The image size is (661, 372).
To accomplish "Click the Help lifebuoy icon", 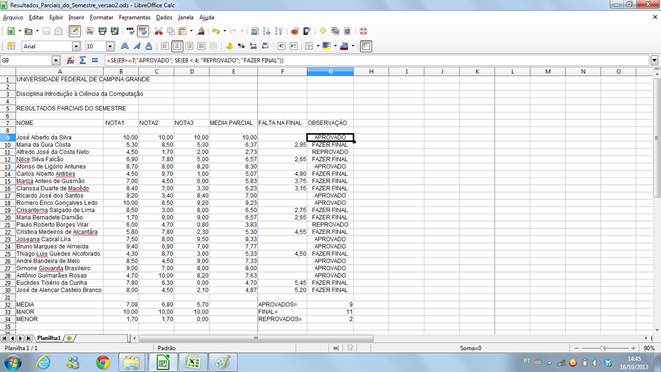I will click(x=363, y=31).
